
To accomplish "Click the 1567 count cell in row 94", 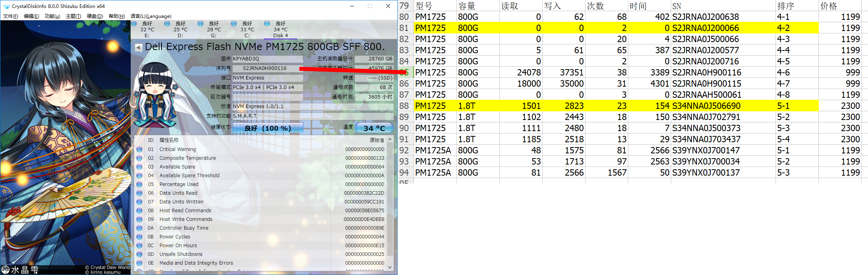I will tap(606, 172).
